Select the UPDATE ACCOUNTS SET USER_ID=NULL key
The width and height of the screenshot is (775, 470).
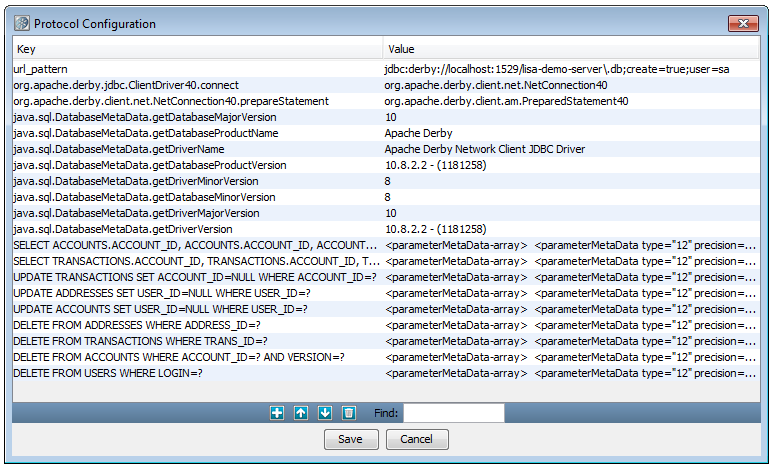pos(198,309)
